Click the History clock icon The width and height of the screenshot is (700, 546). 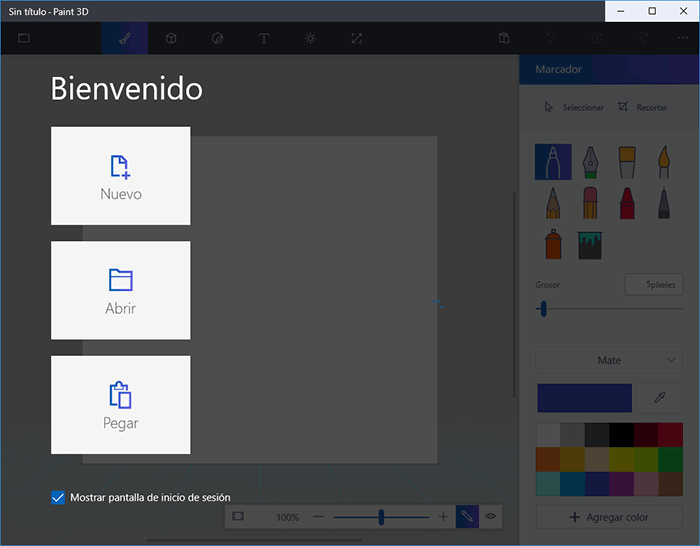point(597,38)
